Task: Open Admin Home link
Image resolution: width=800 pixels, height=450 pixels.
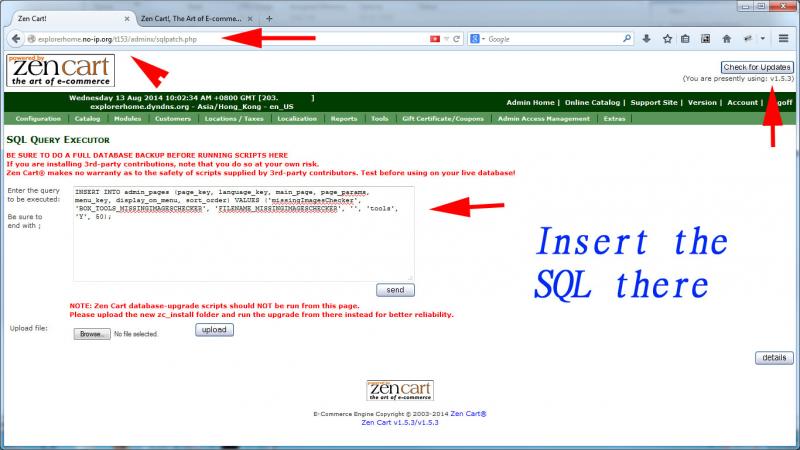Action: point(530,103)
